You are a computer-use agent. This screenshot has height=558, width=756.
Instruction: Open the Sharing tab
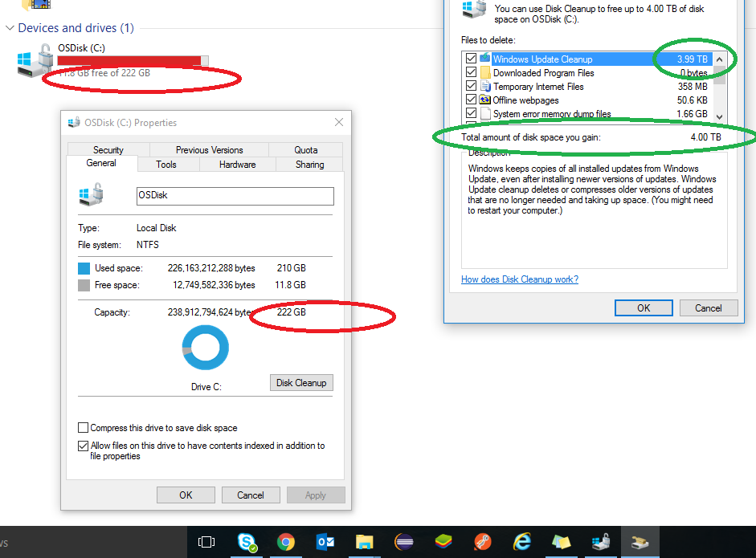(309, 165)
